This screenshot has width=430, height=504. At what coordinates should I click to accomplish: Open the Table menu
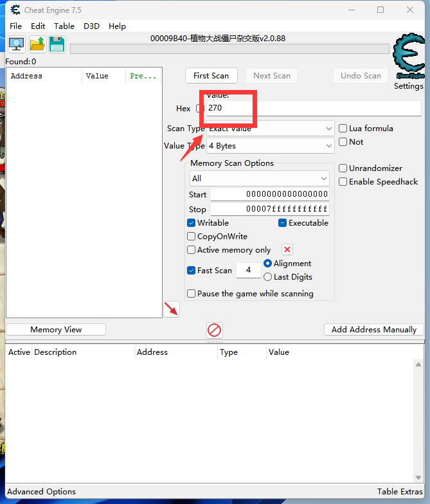point(64,26)
